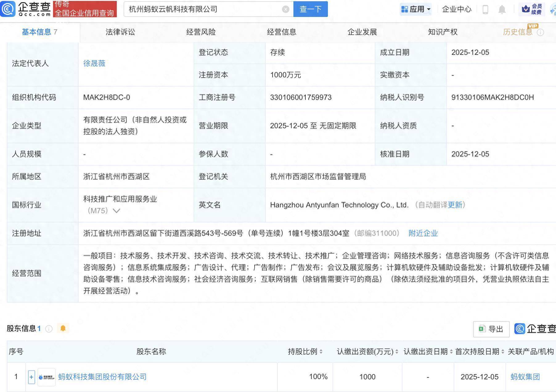
Task: Toggle sort on 持股比例 column
Action: point(321,351)
